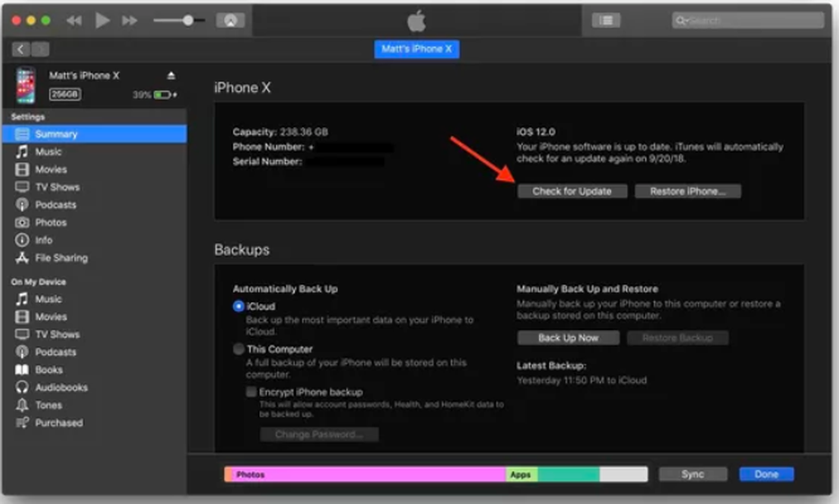Click the play button
839x504 pixels.
[102, 21]
